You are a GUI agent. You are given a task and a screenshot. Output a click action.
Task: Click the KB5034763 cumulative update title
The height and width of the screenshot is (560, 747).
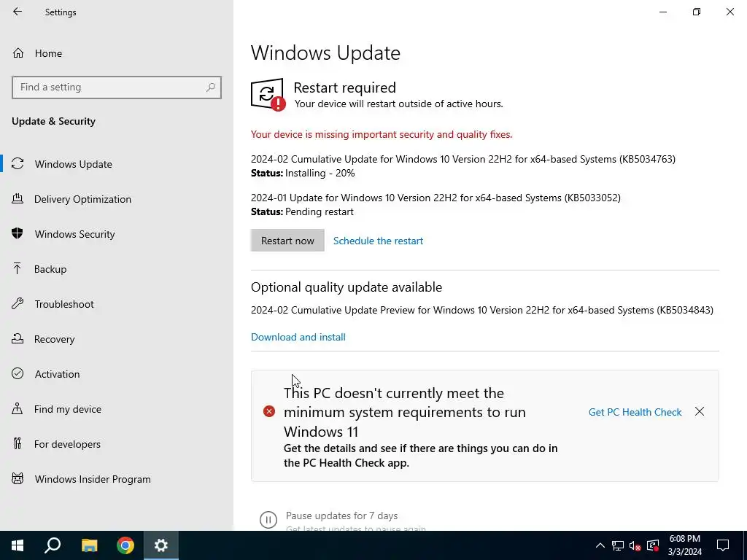tap(463, 159)
